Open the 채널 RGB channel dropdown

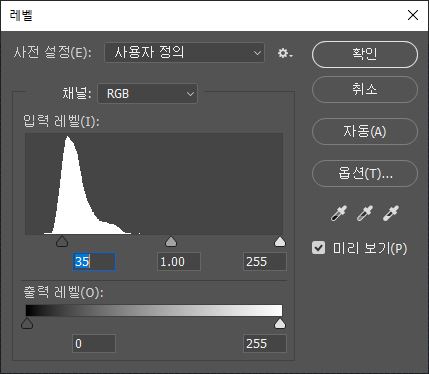point(147,94)
